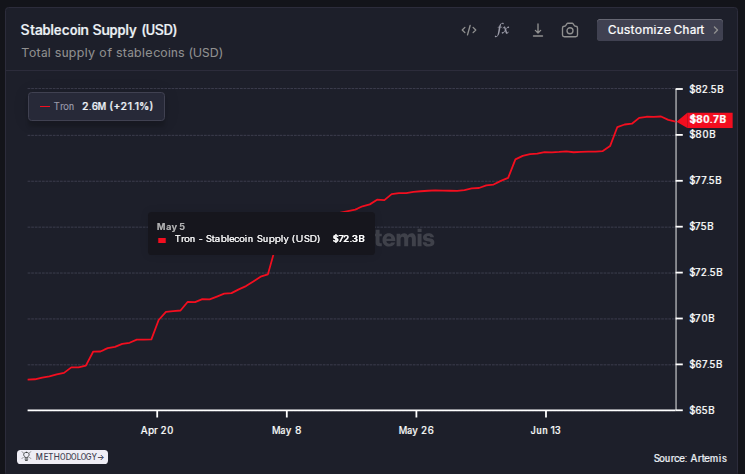The image size is (745, 474).
Task: Click the 'Tron - Stablecoin Supply (USD)' tooltip label
Action: click(248, 239)
